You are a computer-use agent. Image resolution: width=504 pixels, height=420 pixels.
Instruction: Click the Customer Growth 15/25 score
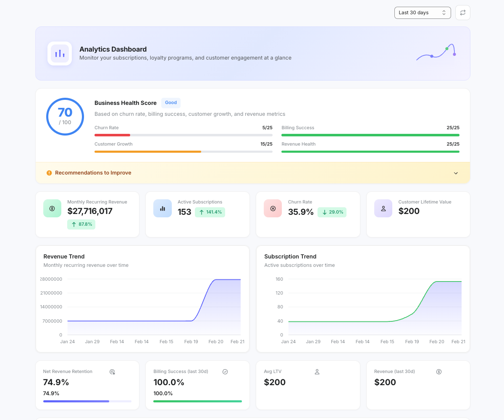click(266, 144)
